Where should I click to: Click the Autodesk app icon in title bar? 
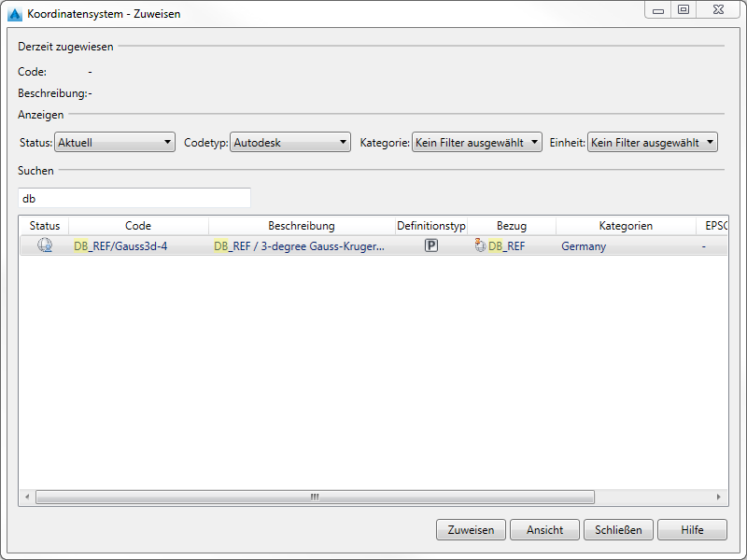[x=14, y=14]
